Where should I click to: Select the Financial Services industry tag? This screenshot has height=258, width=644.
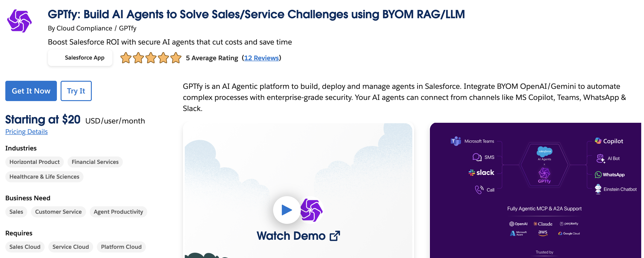[x=95, y=162]
